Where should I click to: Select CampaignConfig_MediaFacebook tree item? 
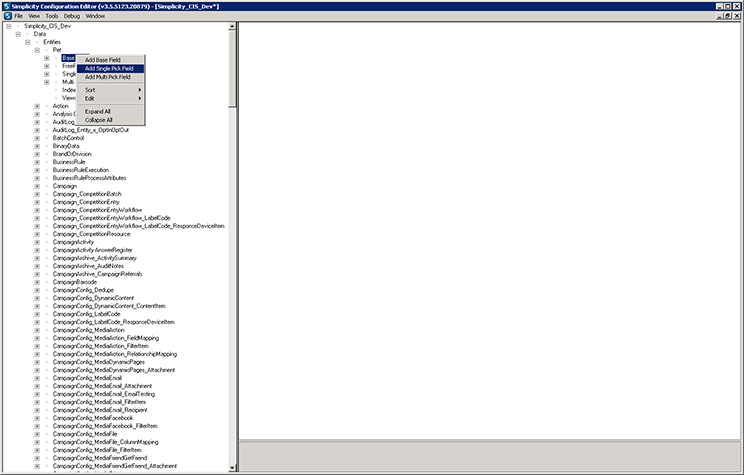point(93,418)
